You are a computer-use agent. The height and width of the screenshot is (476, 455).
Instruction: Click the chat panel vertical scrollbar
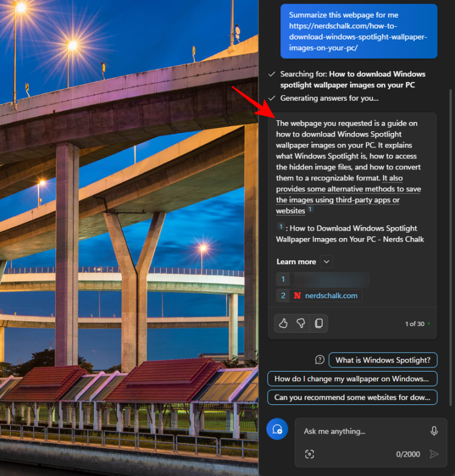450,243
